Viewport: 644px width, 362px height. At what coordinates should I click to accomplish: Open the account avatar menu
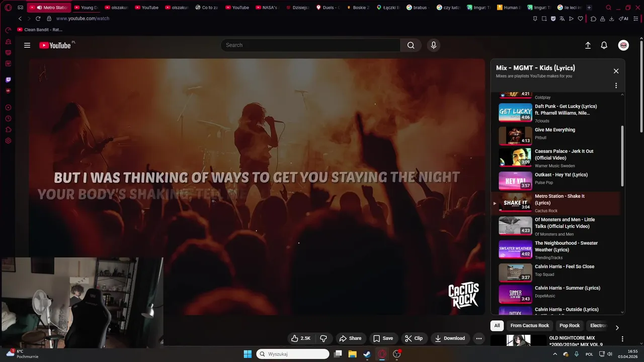623,45
